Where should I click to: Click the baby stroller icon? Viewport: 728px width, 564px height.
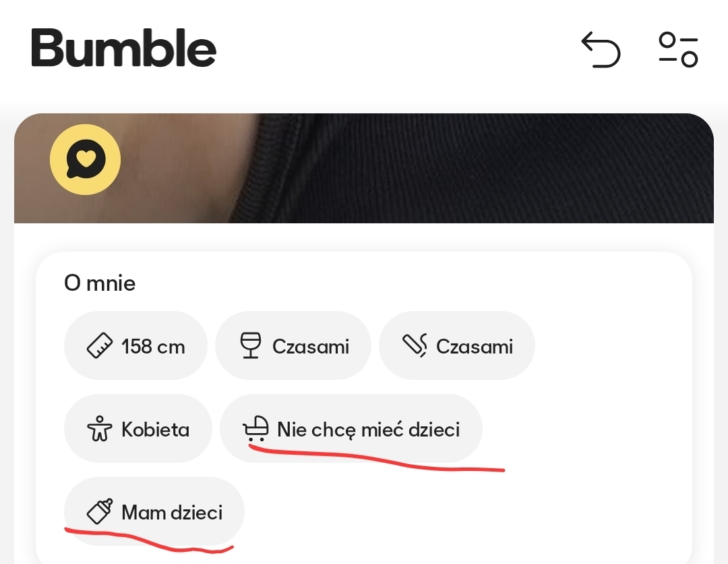pos(256,428)
